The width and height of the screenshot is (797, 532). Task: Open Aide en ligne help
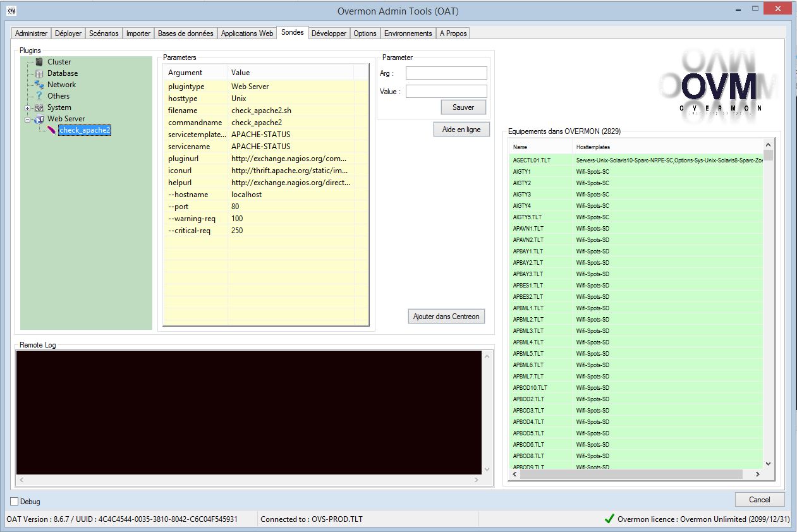[461, 130]
